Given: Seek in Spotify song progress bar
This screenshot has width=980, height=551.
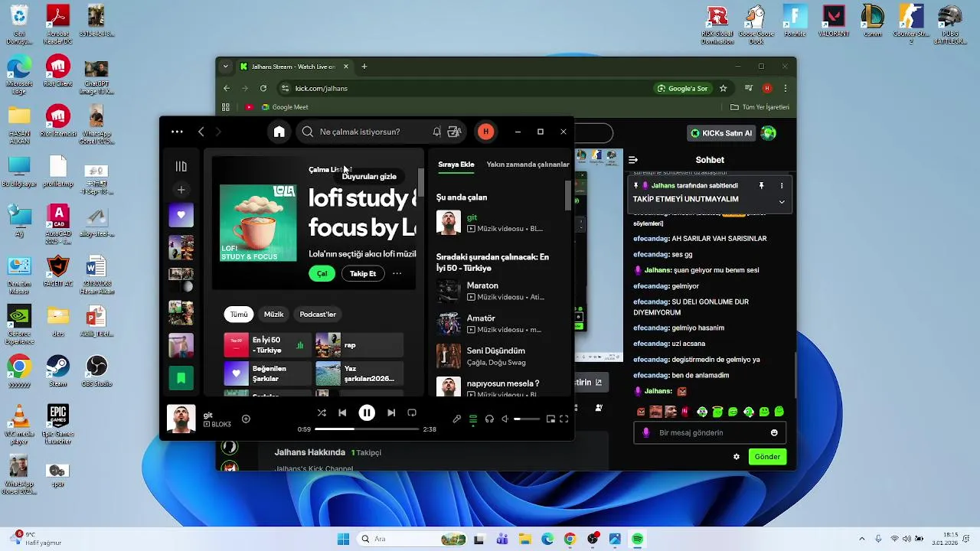Looking at the screenshot, I should coord(367,429).
